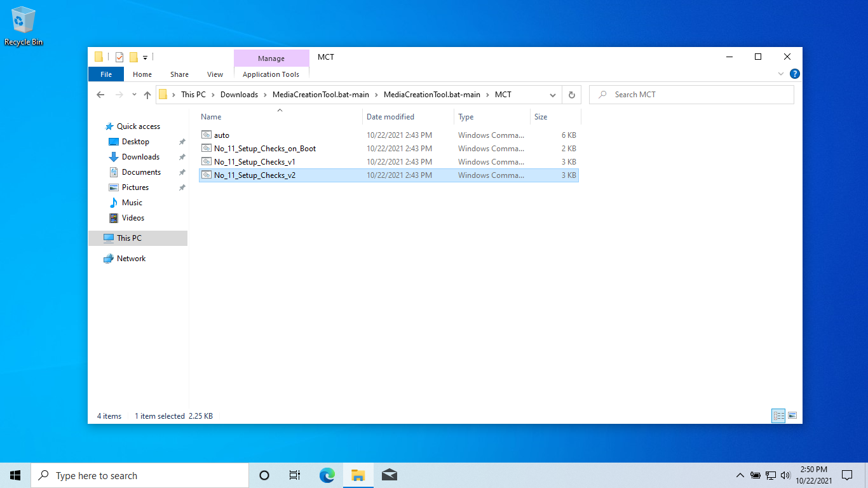Refresh the MCT folder view
The image size is (868, 488).
click(x=571, y=95)
